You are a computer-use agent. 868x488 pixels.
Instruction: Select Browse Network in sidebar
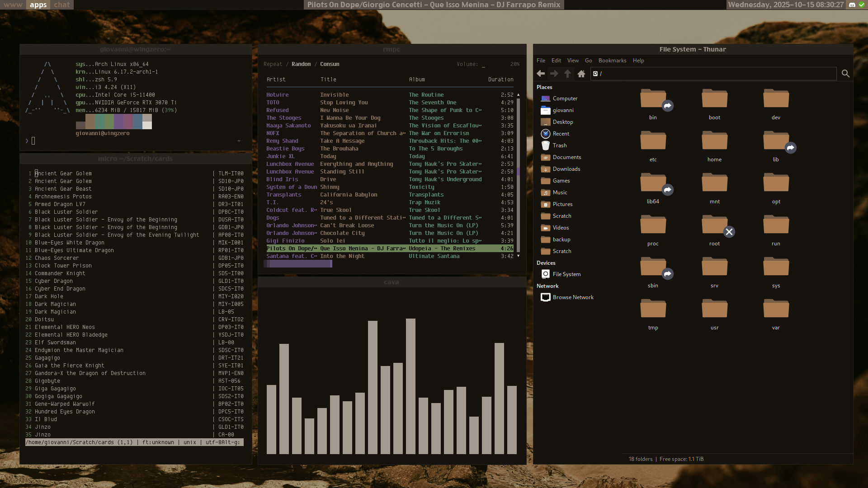click(573, 297)
